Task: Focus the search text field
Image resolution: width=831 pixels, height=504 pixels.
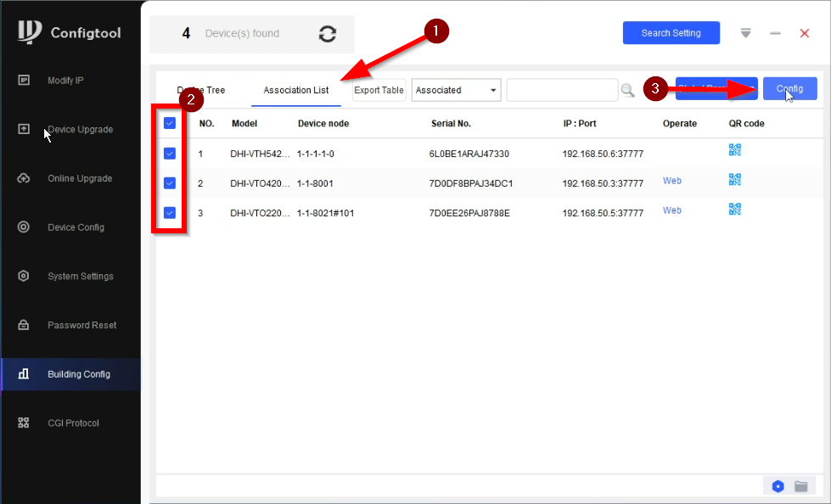Action: point(562,90)
